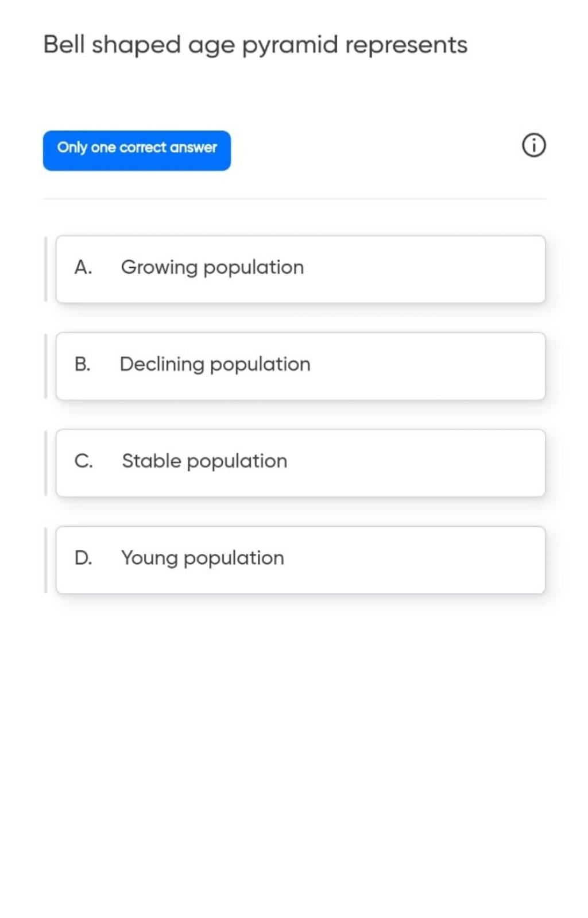Select option A, Growing population

[x=212, y=268]
